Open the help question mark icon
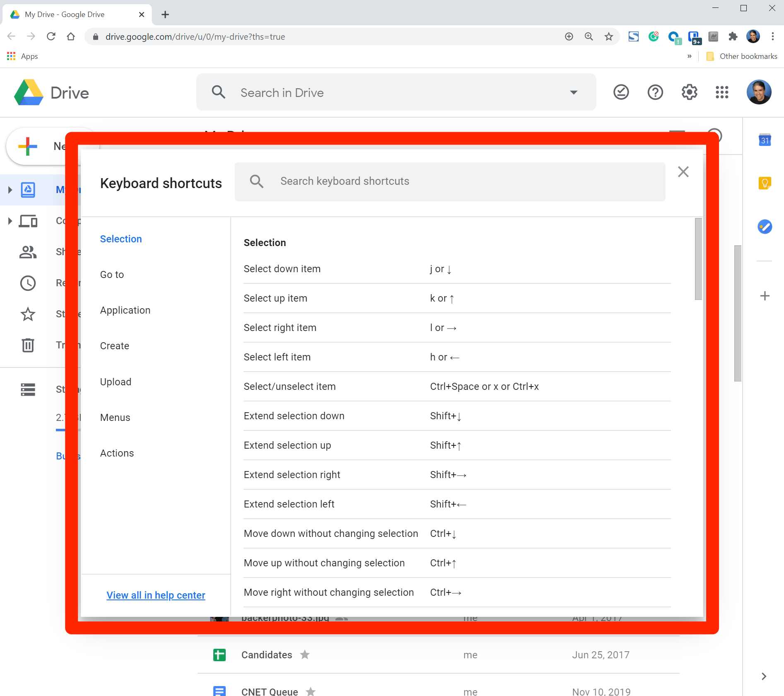This screenshot has height=696, width=784. coord(654,92)
